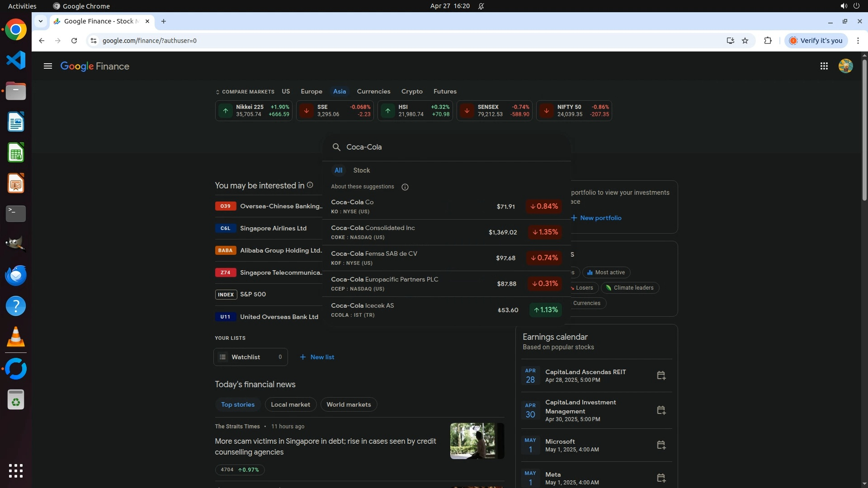Select the World markets news chip
868x488 pixels.
(x=349, y=404)
